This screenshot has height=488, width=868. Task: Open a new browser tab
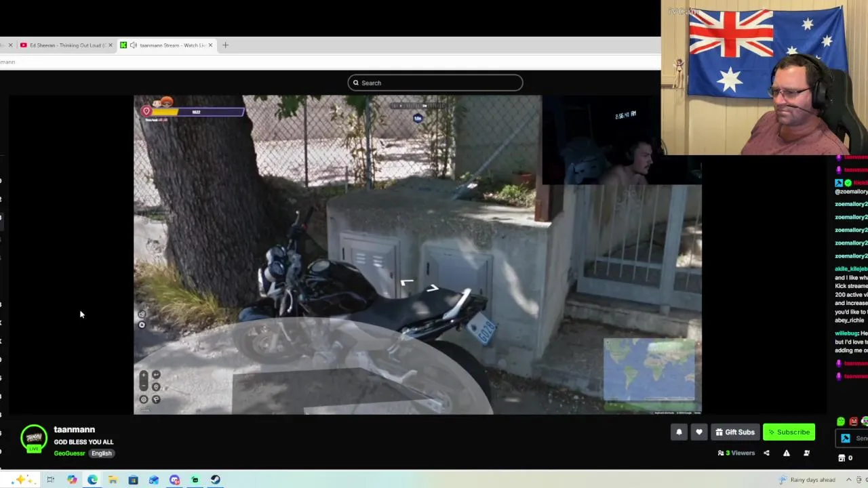click(x=225, y=45)
